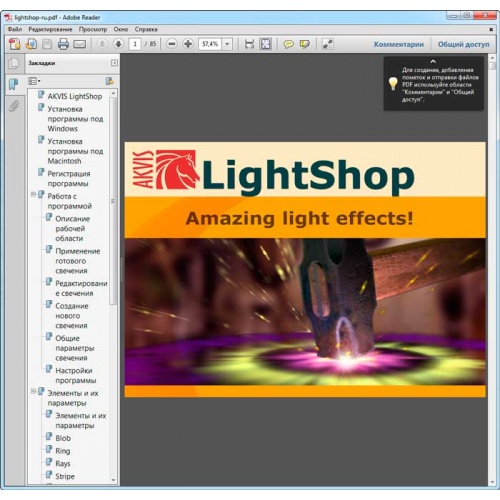Select the Blob bookmark
This screenshot has height=500, width=500.
(63, 438)
